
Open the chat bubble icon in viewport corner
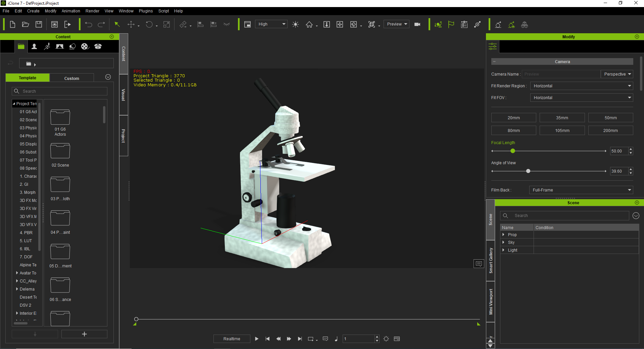(479, 264)
